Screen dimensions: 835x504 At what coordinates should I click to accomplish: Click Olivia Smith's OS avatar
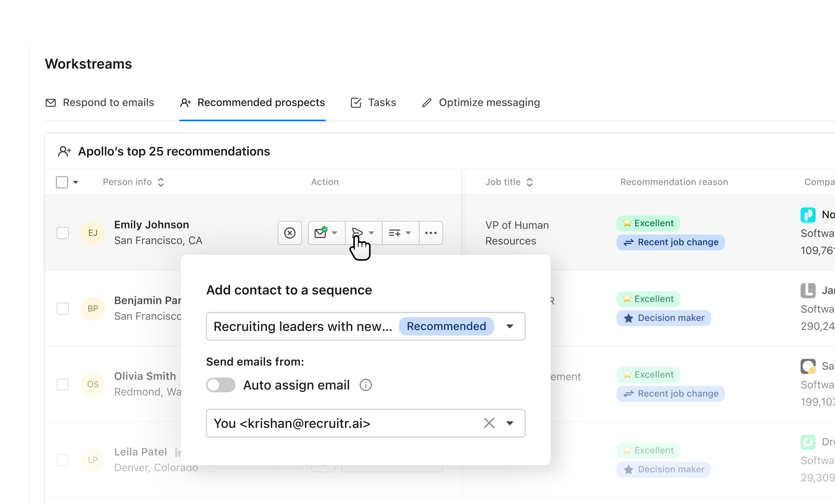coord(93,384)
